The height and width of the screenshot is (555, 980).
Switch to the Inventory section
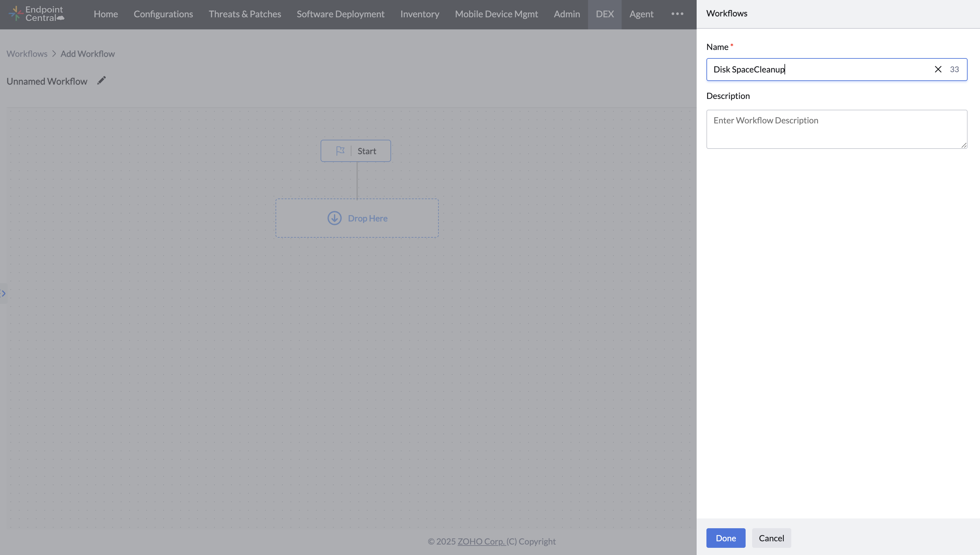419,14
